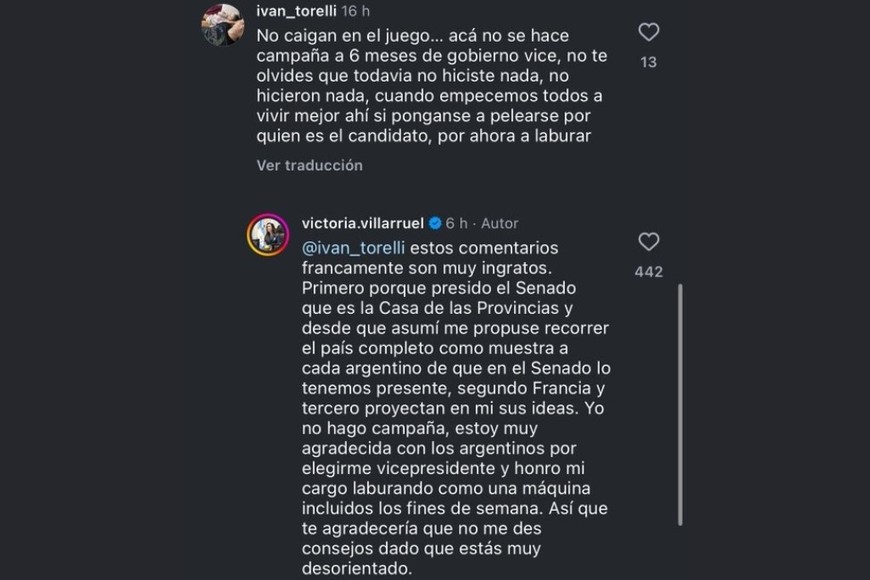870x580 pixels.
Task: Click the '6 h' reply timestamp
Action: [x=457, y=223]
